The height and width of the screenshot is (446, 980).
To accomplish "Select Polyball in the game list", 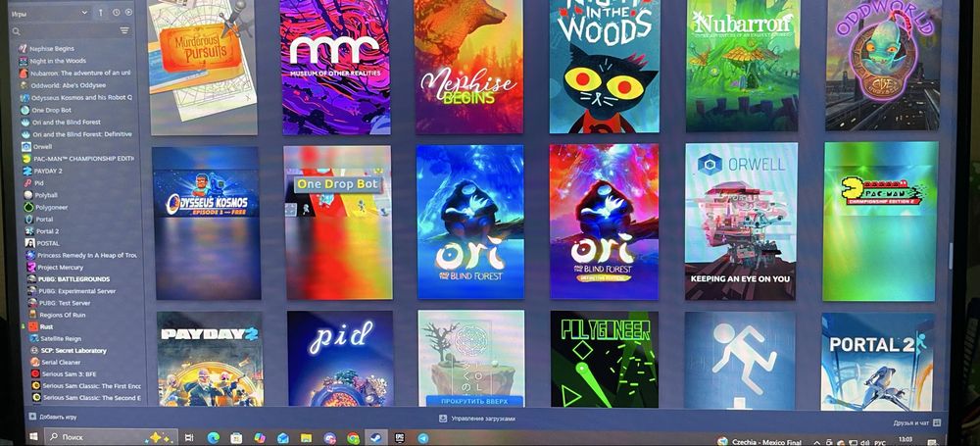I will [x=46, y=195].
